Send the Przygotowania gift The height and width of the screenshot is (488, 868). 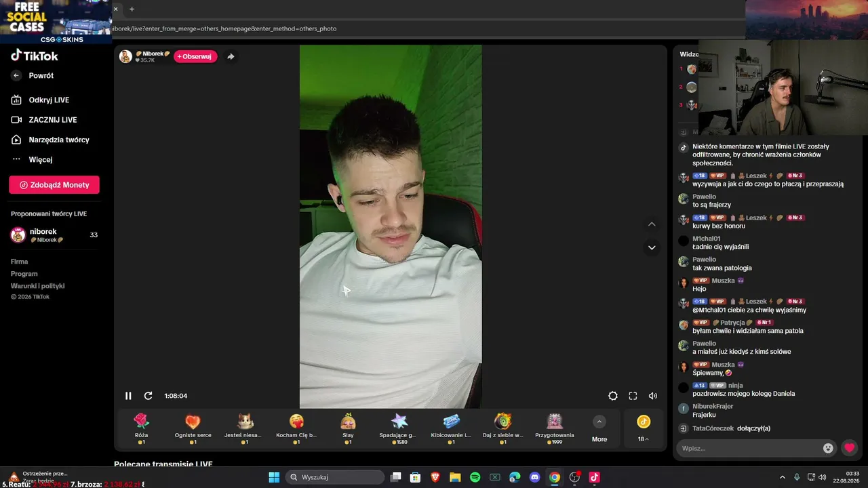click(x=555, y=428)
